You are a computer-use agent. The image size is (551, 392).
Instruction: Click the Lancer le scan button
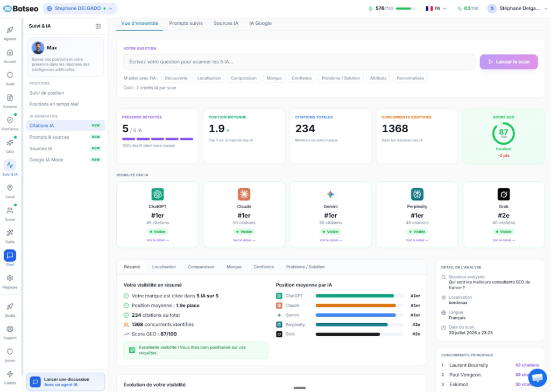pos(508,62)
